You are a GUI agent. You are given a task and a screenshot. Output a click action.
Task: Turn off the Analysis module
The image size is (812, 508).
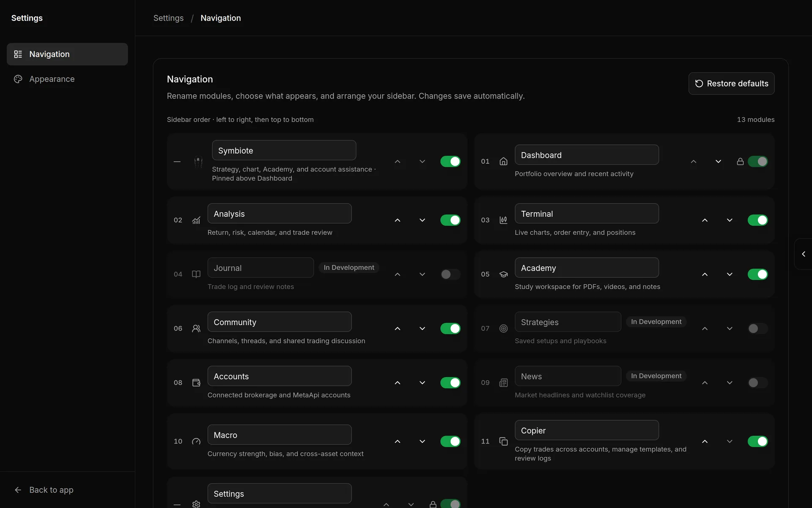450,220
